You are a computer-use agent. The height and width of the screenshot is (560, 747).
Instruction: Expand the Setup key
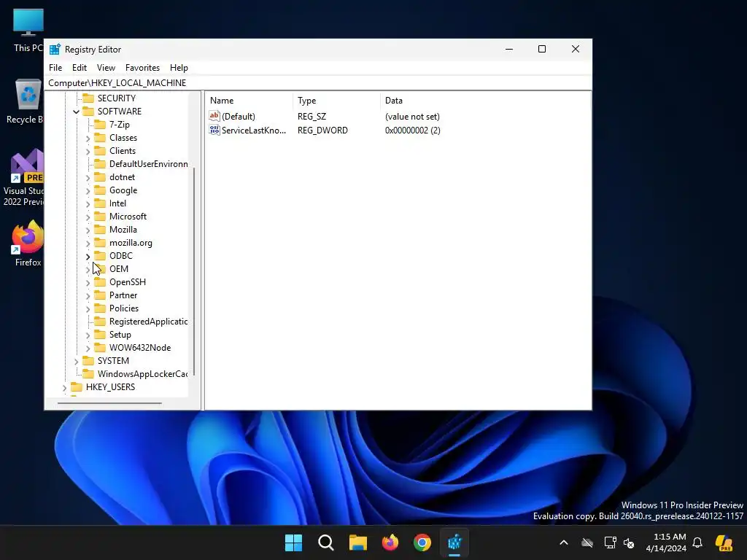point(88,335)
